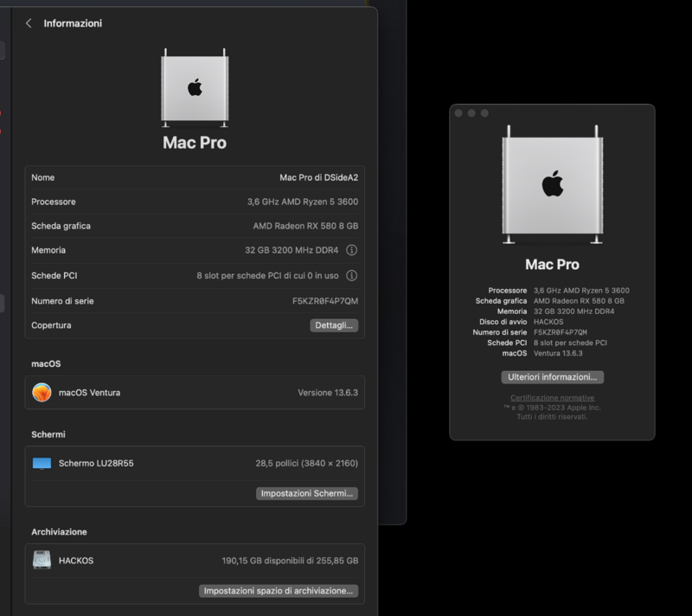Open the Certificazione normativa link
692x616 pixels.
552,398
